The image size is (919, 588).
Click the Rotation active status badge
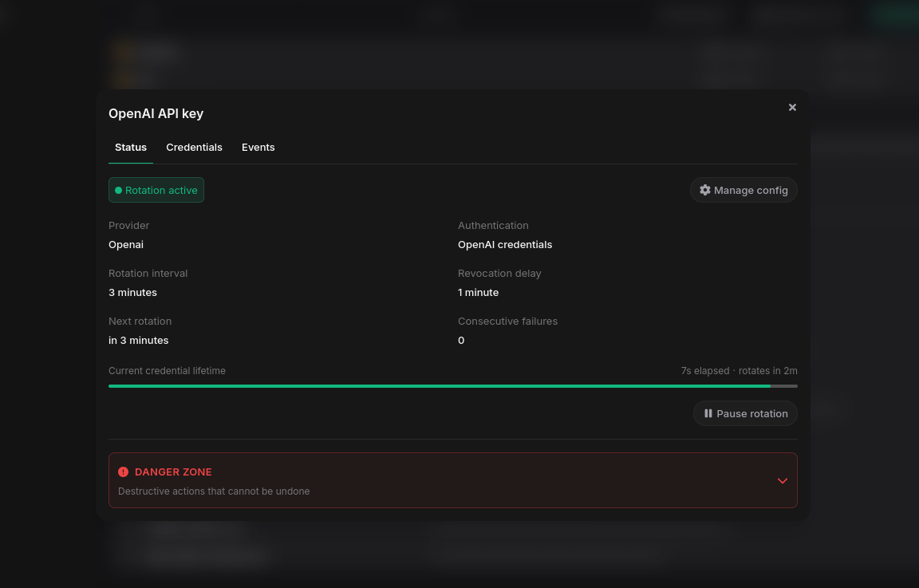click(x=156, y=190)
